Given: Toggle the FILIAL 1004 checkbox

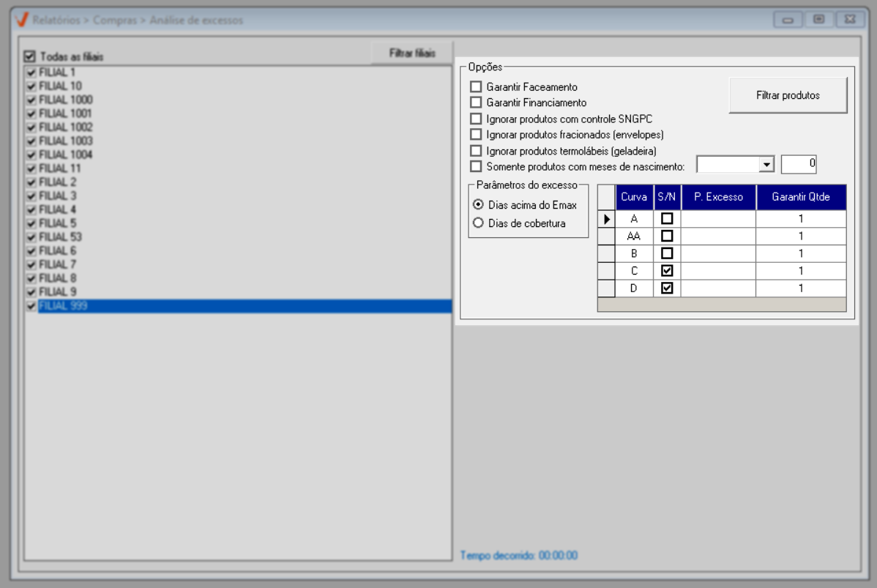Looking at the screenshot, I should (31, 155).
